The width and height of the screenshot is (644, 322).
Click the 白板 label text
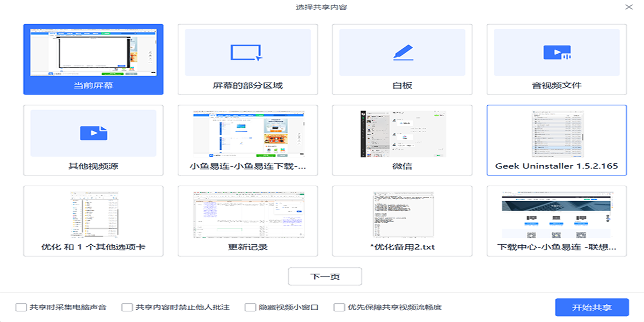402,85
